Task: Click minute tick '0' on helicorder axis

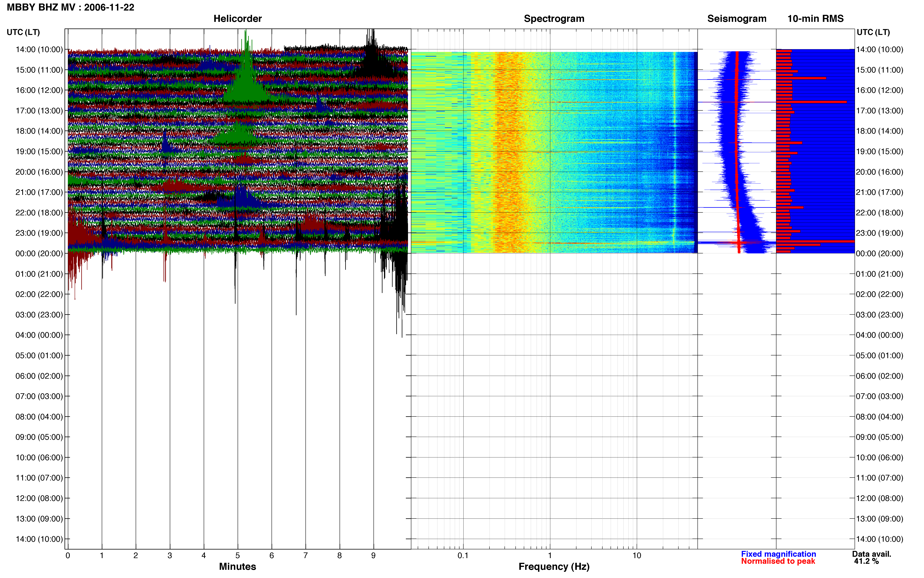Action: 68,555
